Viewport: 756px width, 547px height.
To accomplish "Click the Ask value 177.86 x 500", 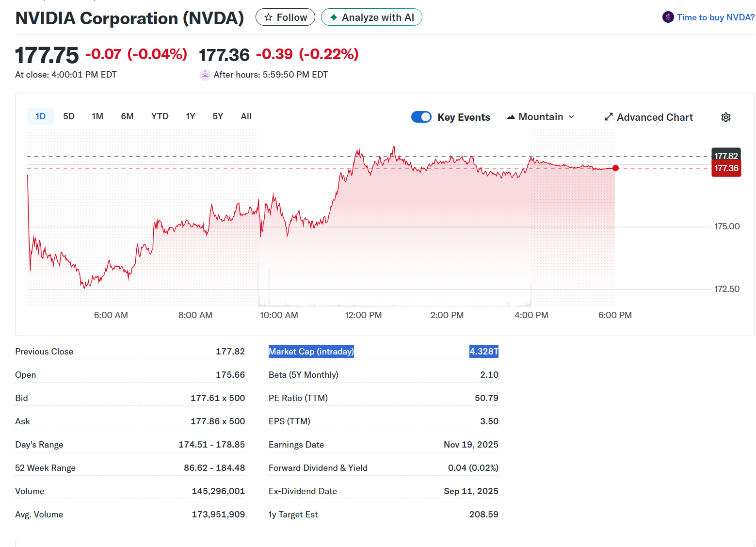I will pos(218,421).
